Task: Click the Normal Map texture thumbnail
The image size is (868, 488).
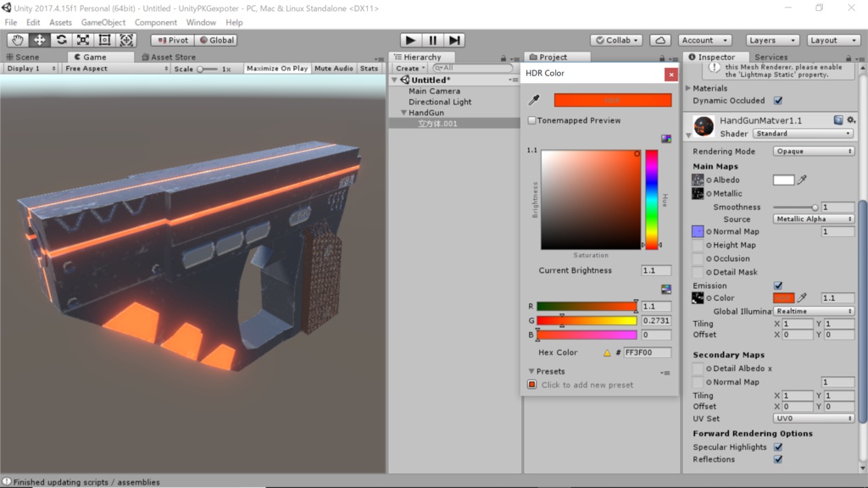Action: pos(698,231)
